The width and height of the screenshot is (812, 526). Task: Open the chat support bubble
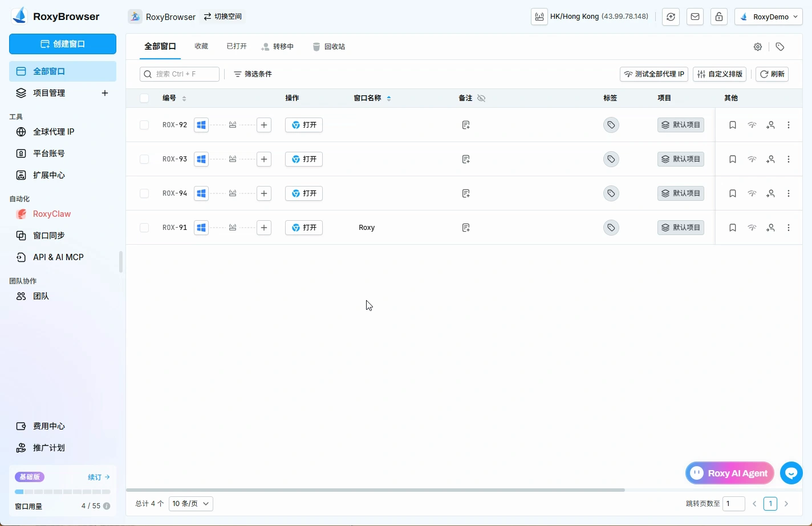791,473
